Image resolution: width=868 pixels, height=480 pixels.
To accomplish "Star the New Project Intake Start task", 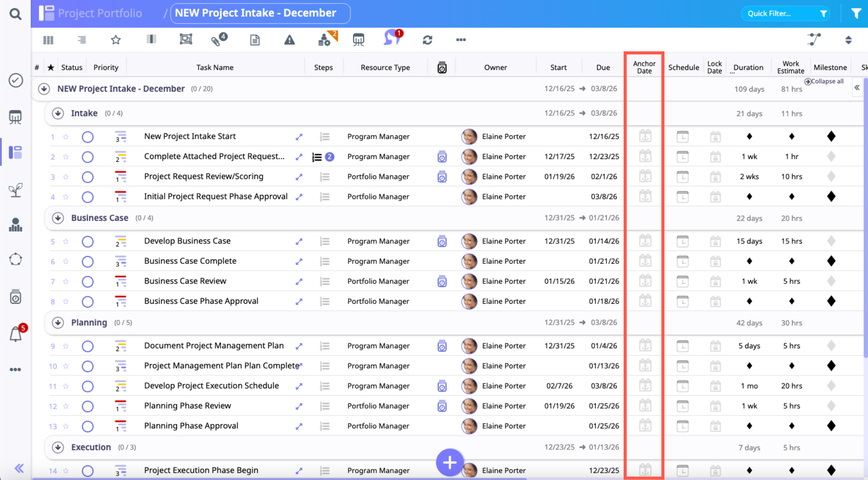I will pos(66,137).
